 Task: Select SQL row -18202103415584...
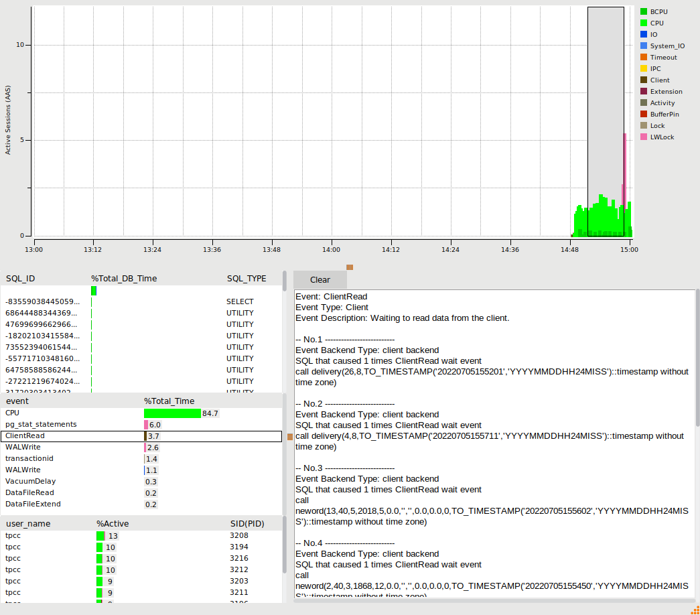141,336
